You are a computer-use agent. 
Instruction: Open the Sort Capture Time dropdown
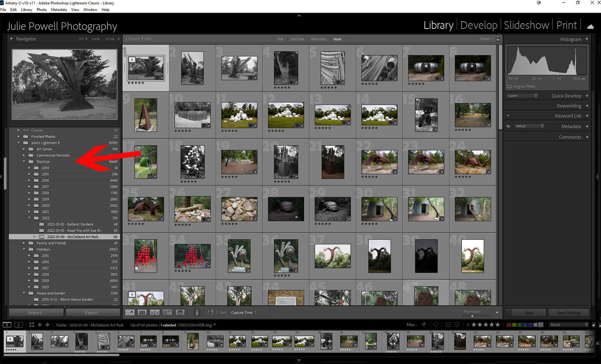(x=244, y=313)
